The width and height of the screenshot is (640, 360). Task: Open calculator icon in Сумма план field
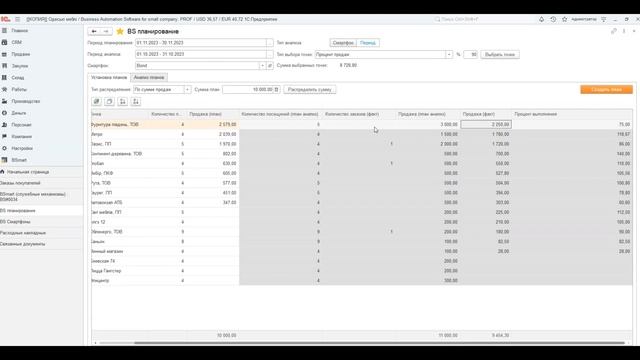point(276,89)
